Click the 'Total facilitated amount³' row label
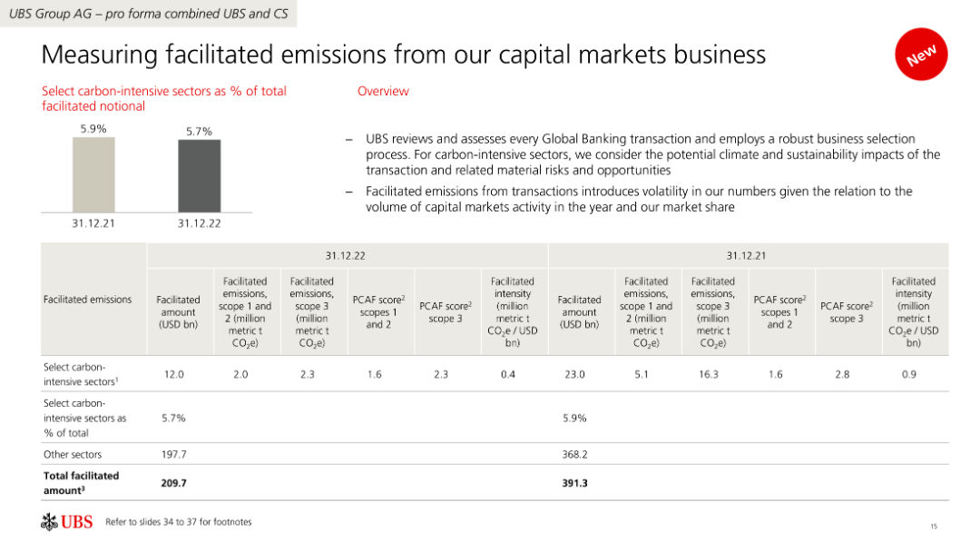 click(x=82, y=483)
